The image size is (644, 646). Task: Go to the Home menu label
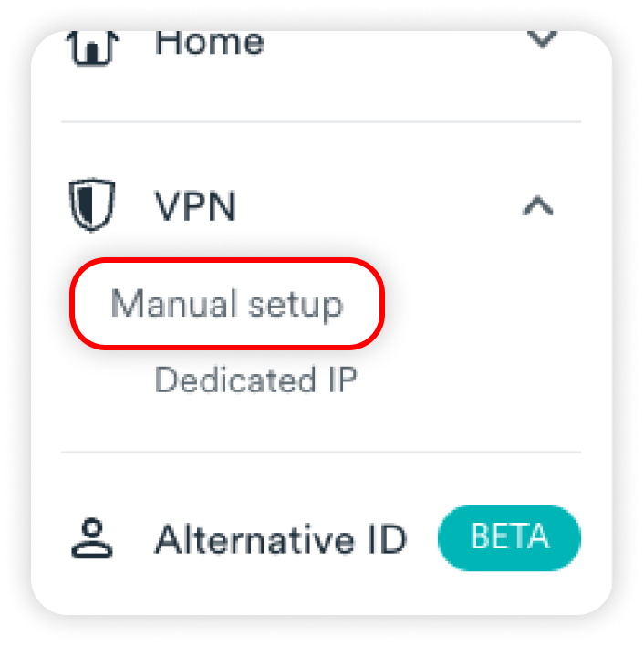(x=210, y=43)
